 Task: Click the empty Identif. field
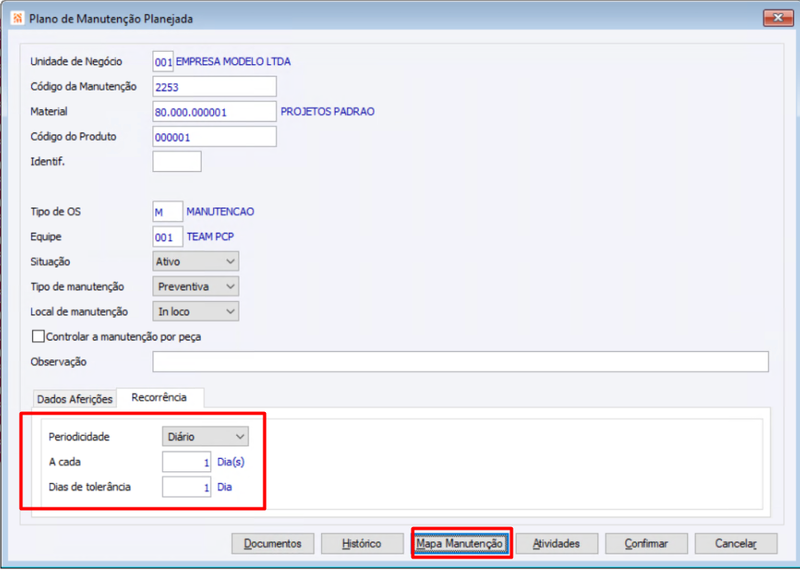[177, 162]
